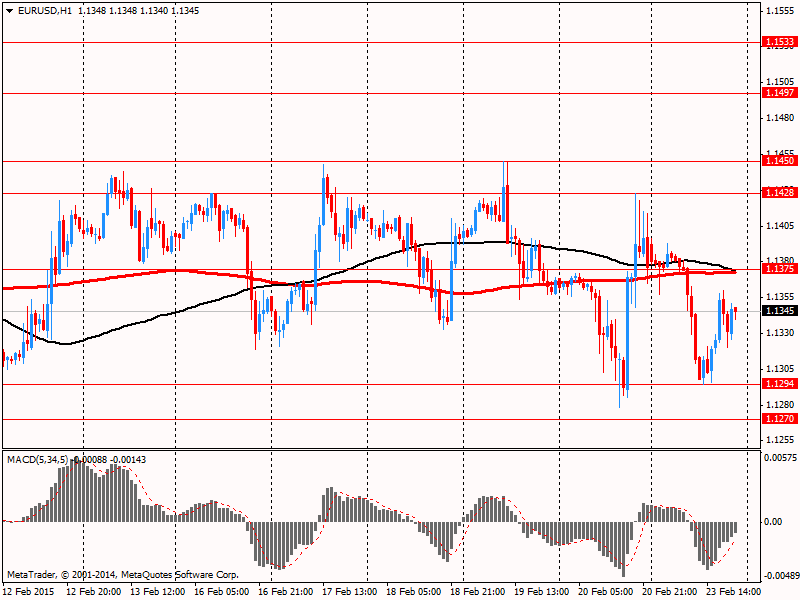Image resolution: width=800 pixels, height=600 pixels.
Task: Click the 1.1375 price level label
Action: [779, 268]
